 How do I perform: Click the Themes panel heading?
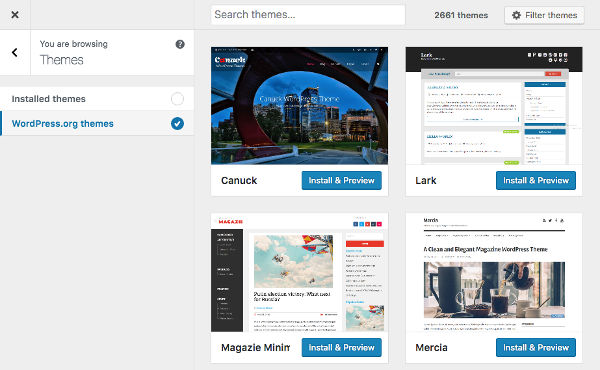click(62, 60)
